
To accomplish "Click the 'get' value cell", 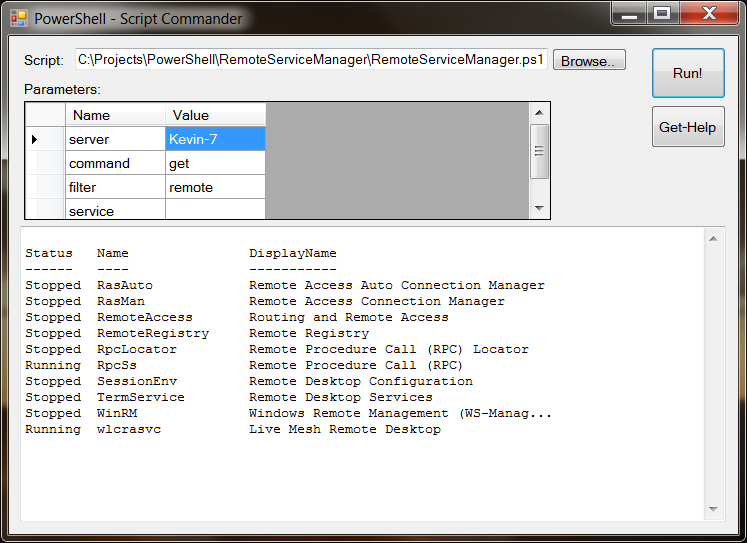I will coord(215,163).
